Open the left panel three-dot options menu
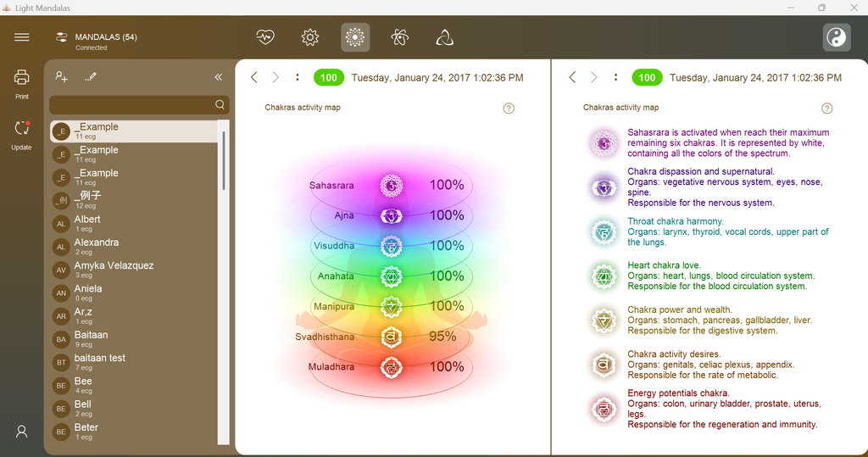Viewport: 868px width, 457px height. 298,77
